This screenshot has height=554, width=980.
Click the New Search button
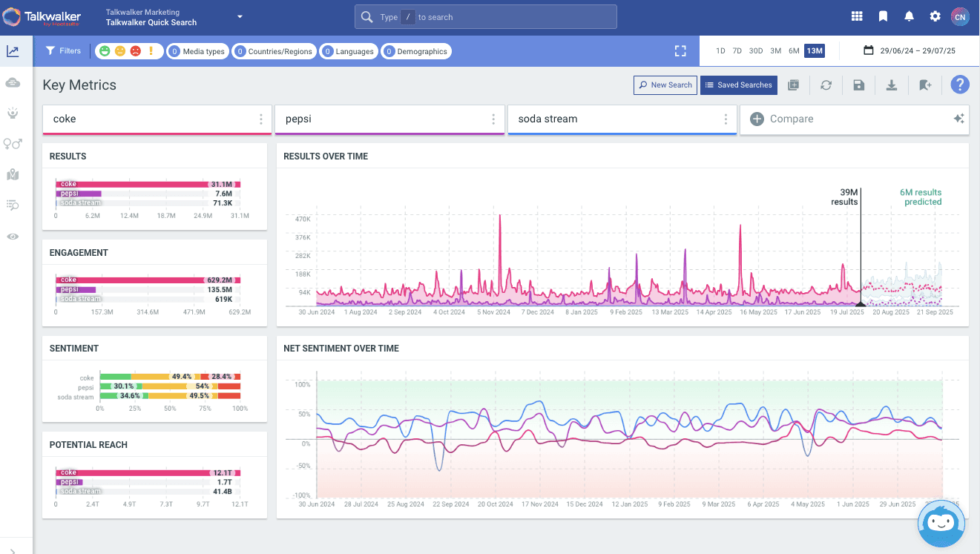(x=665, y=85)
